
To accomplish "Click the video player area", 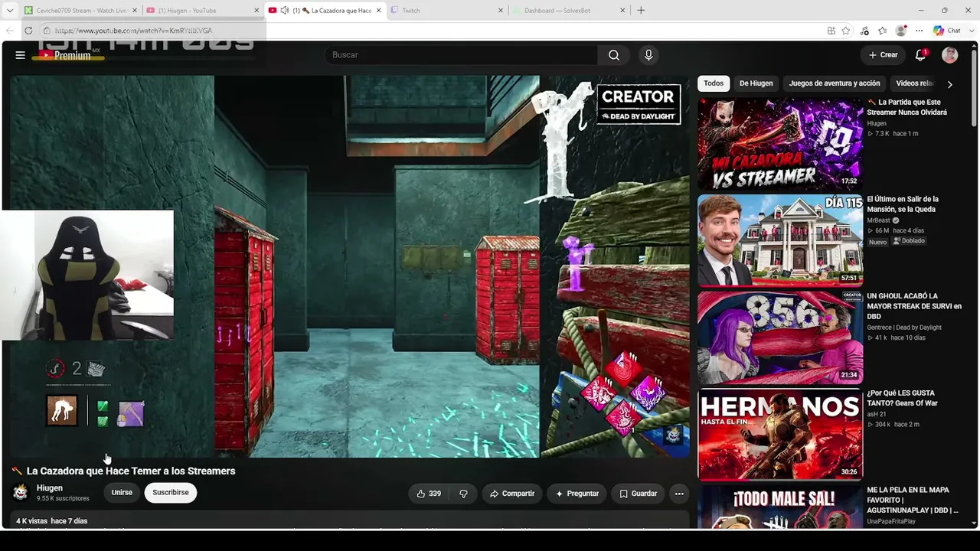I will [x=350, y=266].
